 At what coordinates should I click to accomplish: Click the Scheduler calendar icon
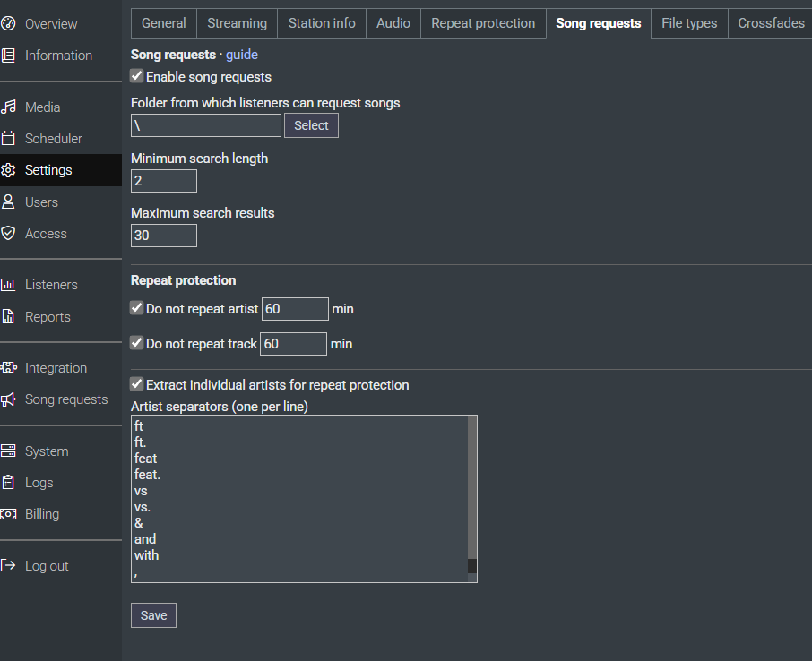(x=9, y=139)
